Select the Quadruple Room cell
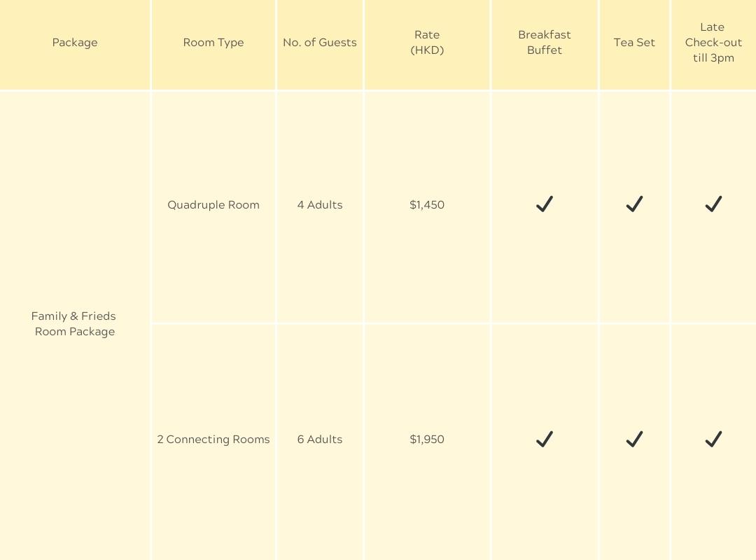756x560 pixels. pyautogui.click(x=213, y=205)
